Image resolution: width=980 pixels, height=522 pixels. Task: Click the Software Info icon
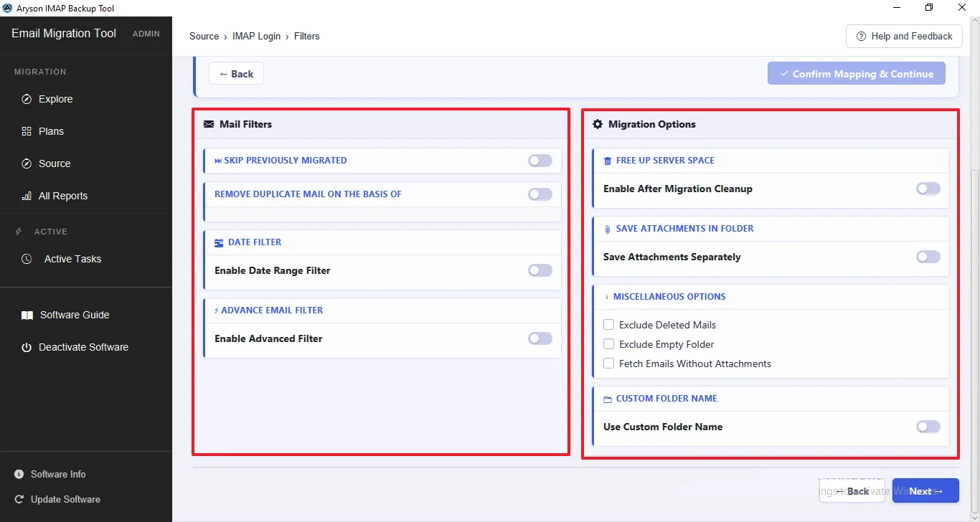click(x=19, y=474)
